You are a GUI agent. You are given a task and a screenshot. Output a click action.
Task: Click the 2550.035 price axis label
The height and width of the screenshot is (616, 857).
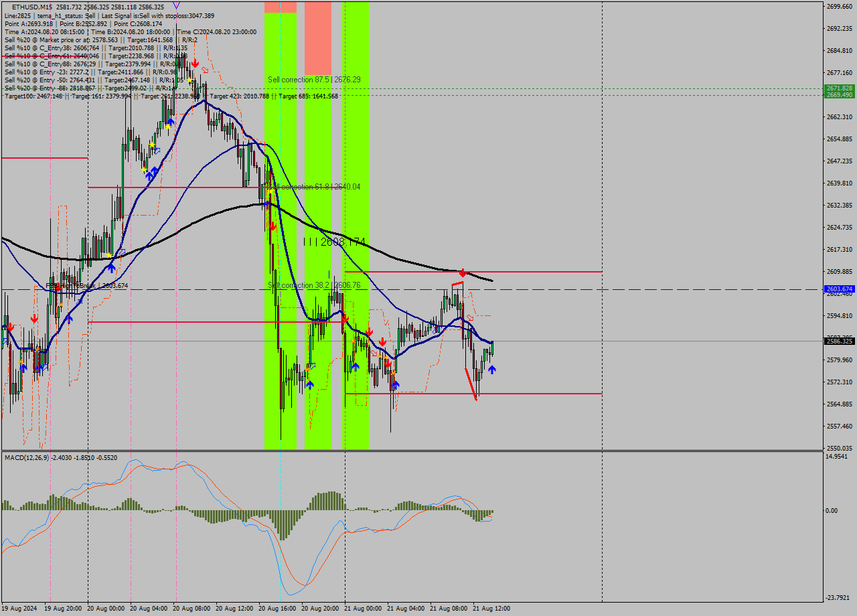(839, 448)
